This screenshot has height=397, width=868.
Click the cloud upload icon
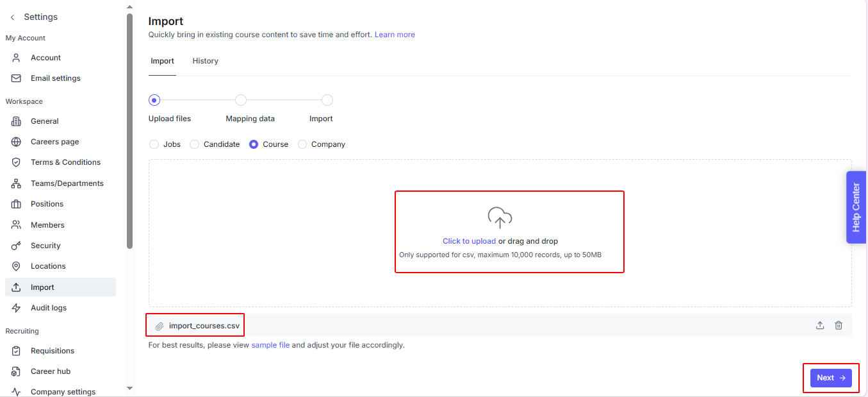point(500,218)
